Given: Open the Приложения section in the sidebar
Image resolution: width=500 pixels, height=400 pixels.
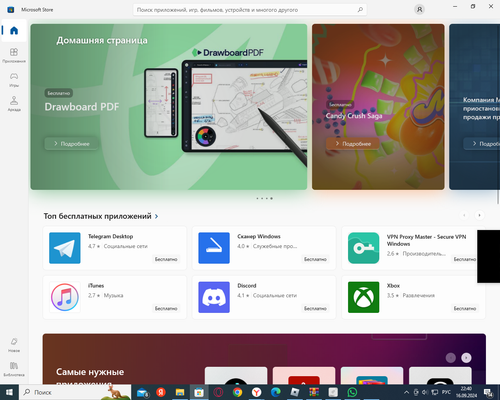Looking at the screenshot, I should pos(14,55).
